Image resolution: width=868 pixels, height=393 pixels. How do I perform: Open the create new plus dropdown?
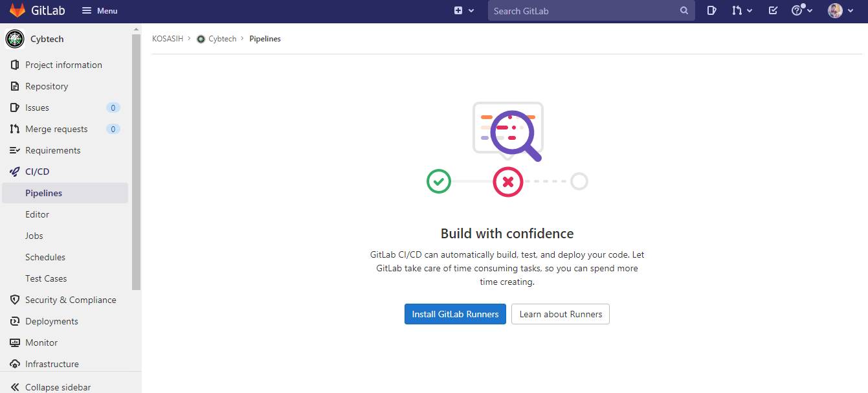click(464, 11)
